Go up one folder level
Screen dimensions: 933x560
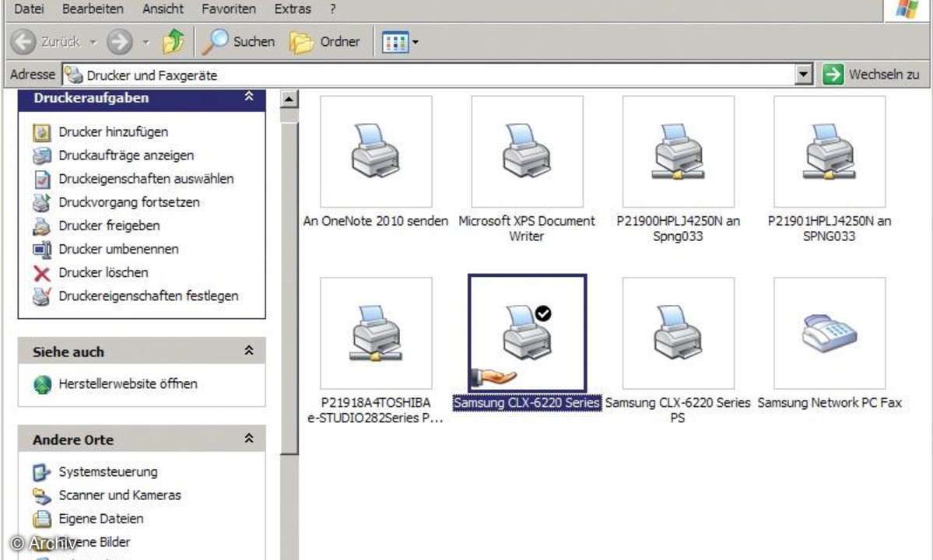point(174,42)
